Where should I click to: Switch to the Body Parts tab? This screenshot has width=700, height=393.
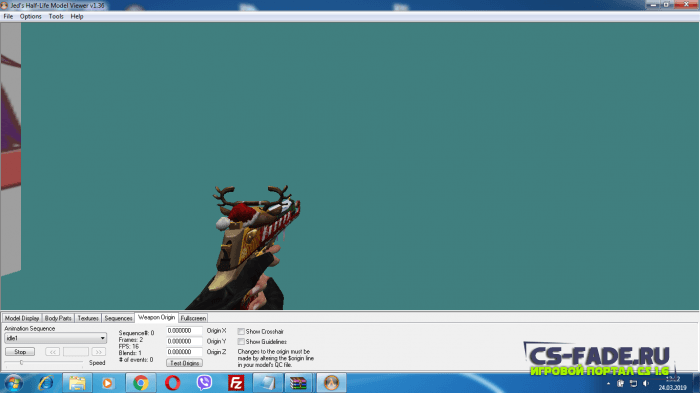(58, 318)
